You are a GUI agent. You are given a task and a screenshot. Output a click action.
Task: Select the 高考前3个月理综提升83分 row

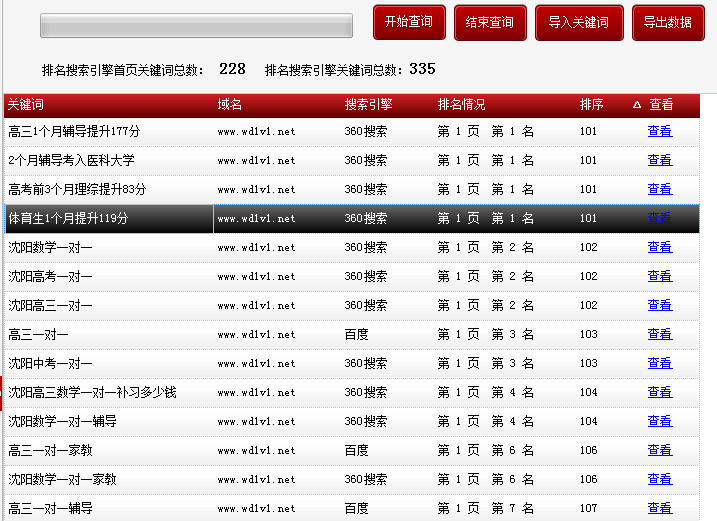[77, 189]
